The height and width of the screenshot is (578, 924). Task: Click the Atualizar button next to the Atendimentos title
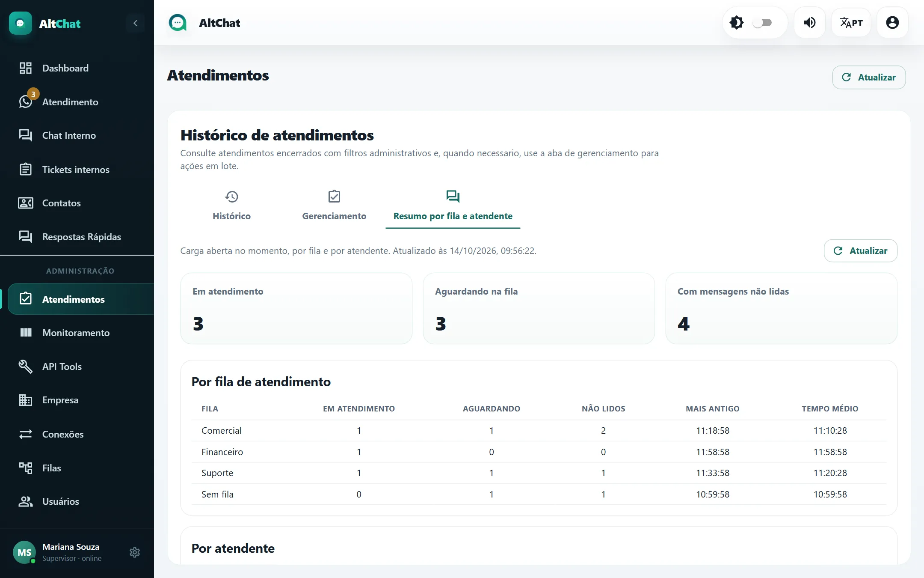coord(869,77)
